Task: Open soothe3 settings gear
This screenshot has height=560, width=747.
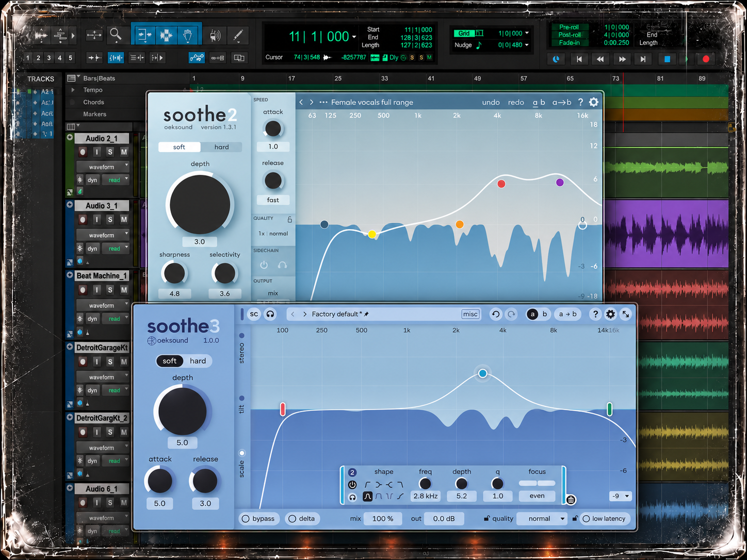Action: (610, 314)
